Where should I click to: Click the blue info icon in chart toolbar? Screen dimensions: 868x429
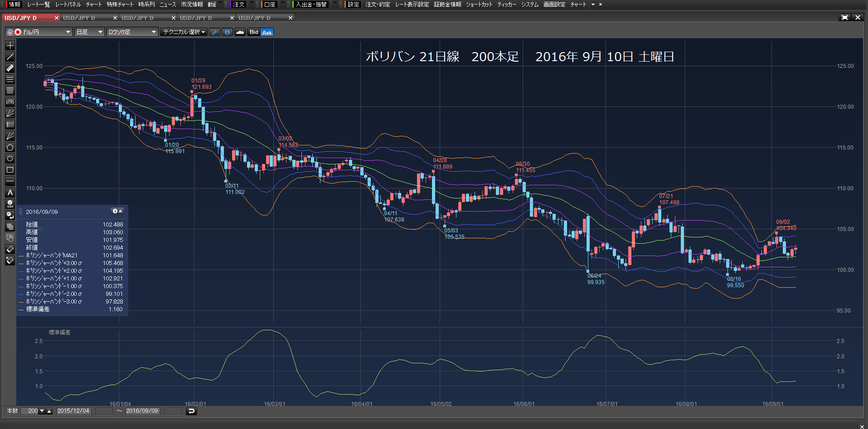click(228, 32)
